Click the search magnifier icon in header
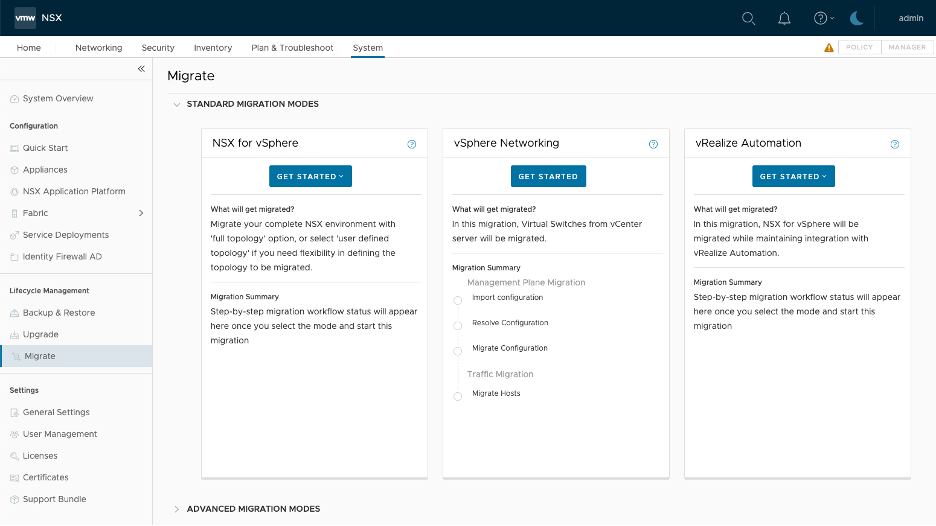 coord(748,18)
